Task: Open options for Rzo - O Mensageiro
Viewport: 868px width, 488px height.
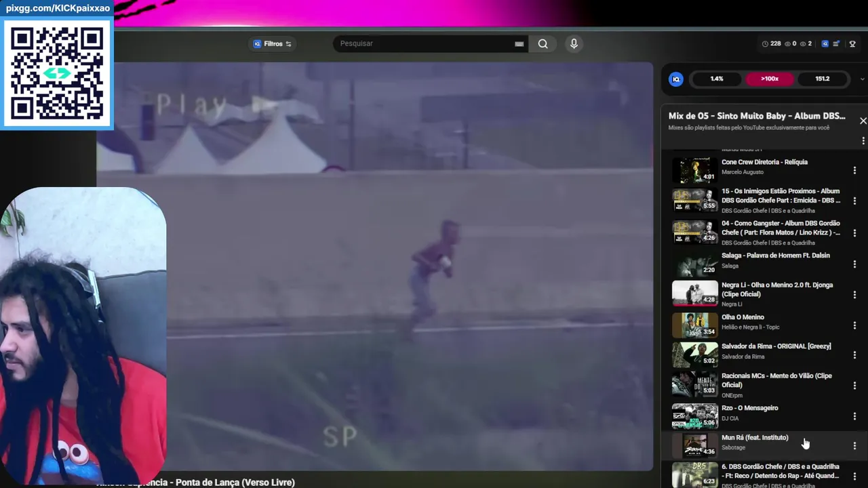Action: [854, 416]
